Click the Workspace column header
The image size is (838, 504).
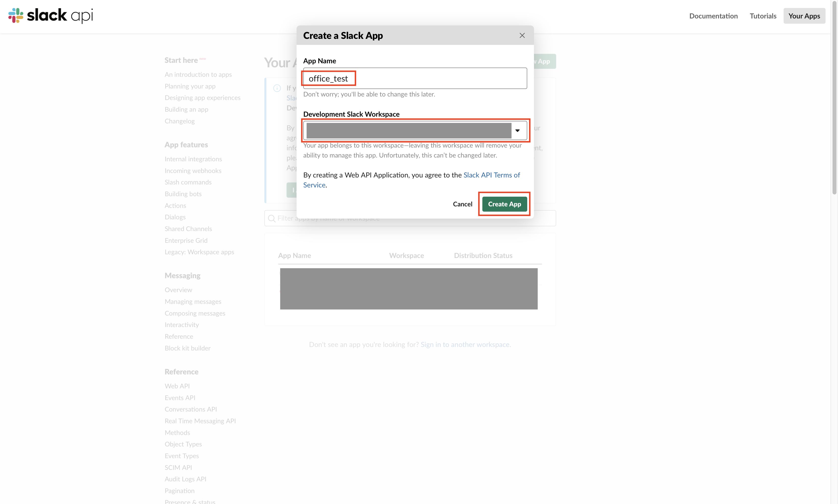point(407,256)
